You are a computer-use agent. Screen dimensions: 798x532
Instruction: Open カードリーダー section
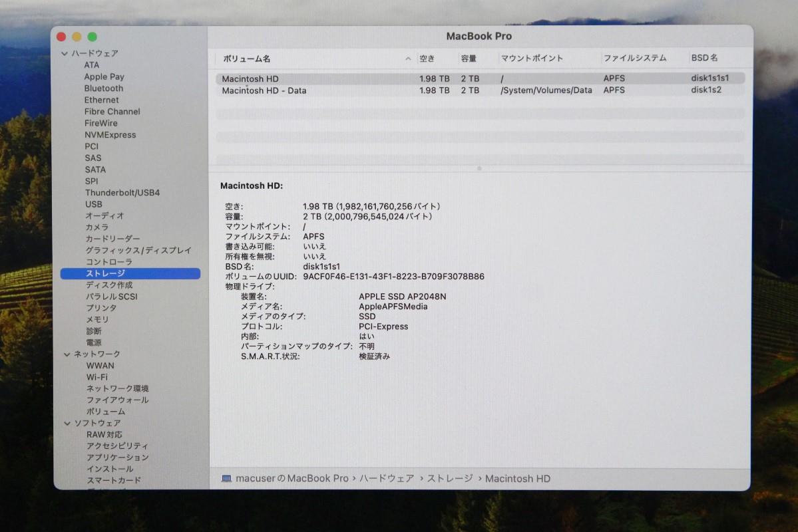pos(112,239)
